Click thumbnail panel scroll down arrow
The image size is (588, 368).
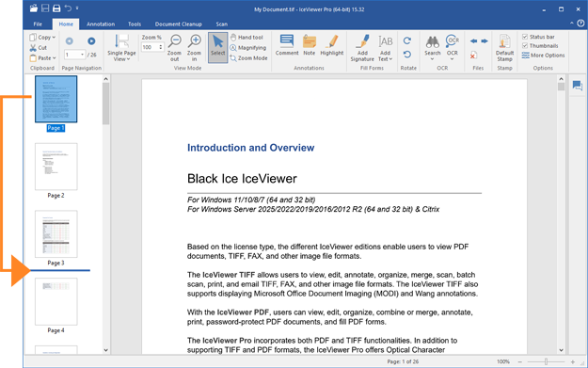click(x=105, y=350)
